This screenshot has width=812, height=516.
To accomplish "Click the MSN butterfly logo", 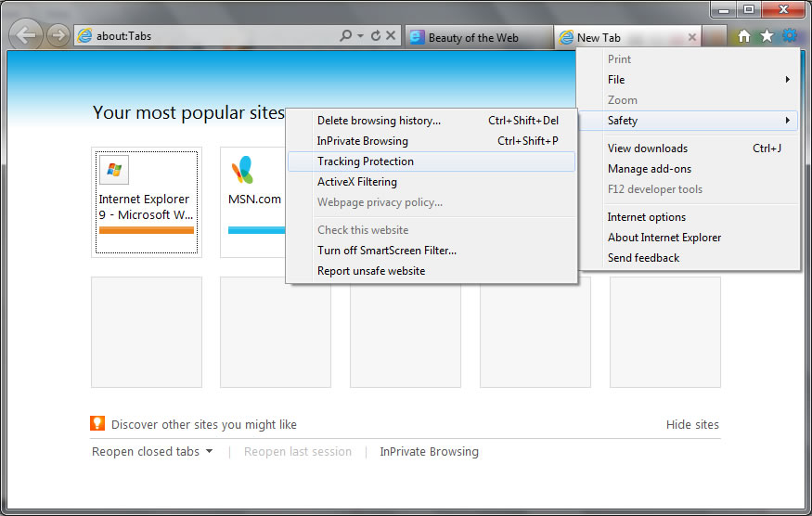I will click(x=242, y=170).
